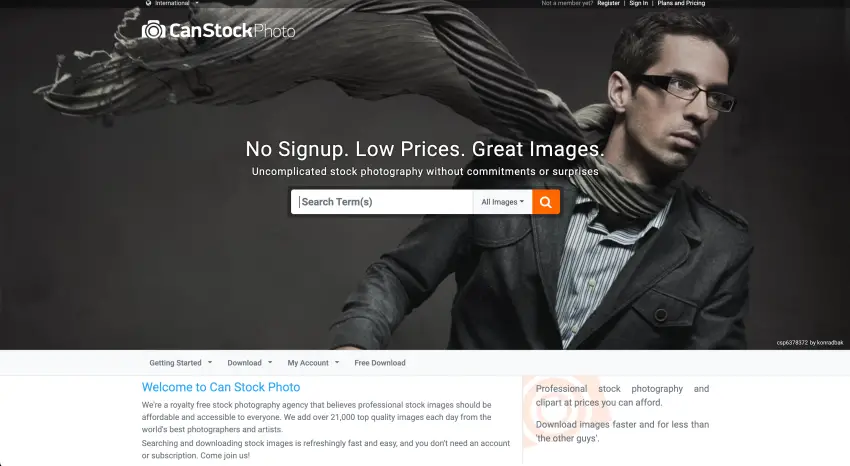Click the image credit csp6378372 by konradbak
This screenshot has height=466, width=850.
810,343
